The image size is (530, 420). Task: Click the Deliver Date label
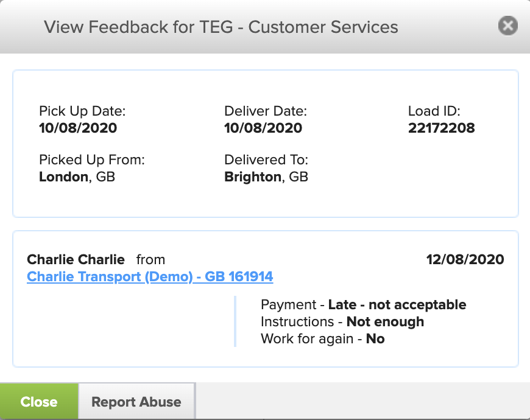(266, 111)
